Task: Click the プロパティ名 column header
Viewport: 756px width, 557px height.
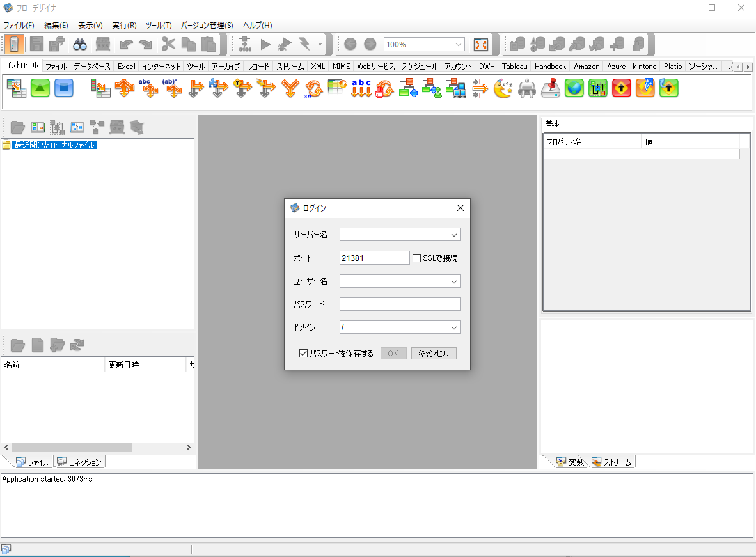Action: click(x=592, y=142)
